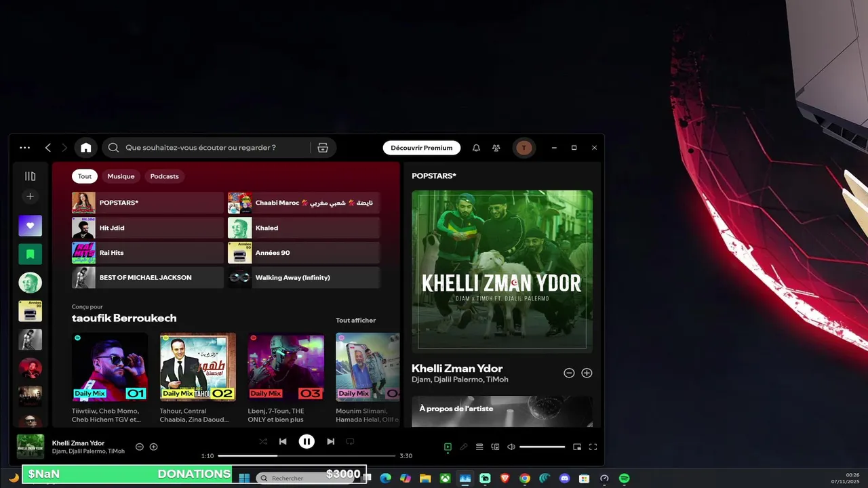868x488 pixels.
Task: Add to Liked Songs in player bar
Action: tap(154, 447)
